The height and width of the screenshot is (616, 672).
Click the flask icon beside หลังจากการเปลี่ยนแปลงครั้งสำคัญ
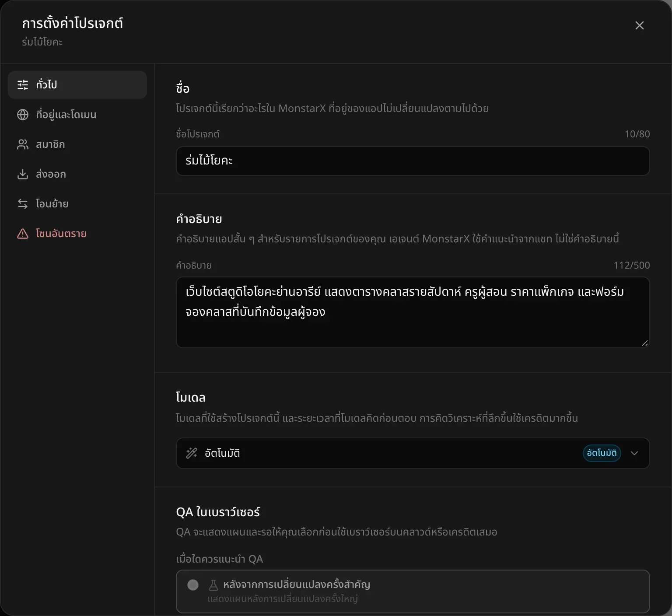(213, 585)
